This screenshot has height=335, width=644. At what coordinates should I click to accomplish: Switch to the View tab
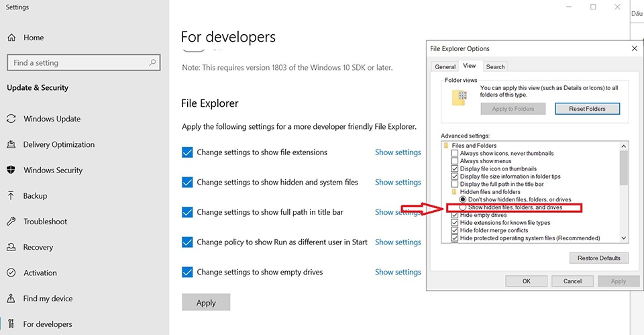point(470,66)
